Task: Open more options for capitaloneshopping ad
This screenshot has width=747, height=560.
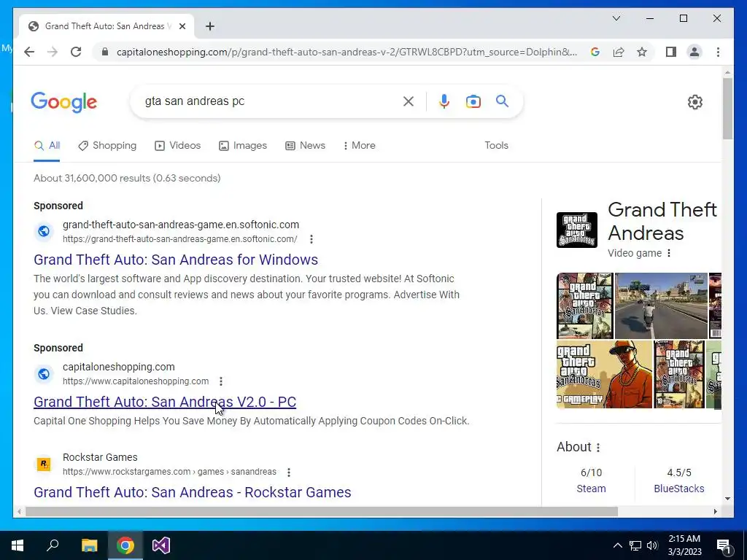Action: coord(220,381)
